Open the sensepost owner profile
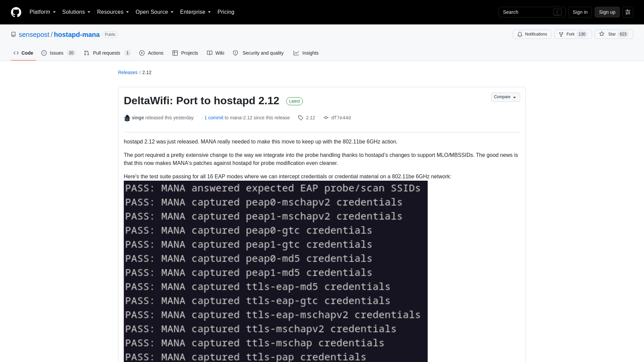Image resolution: width=644 pixels, height=362 pixels. pyautogui.click(x=34, y=35)
